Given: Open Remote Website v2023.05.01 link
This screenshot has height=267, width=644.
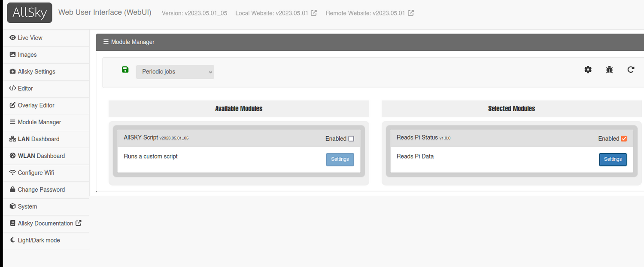Looking at the screenshot, I should pos(370,13).
